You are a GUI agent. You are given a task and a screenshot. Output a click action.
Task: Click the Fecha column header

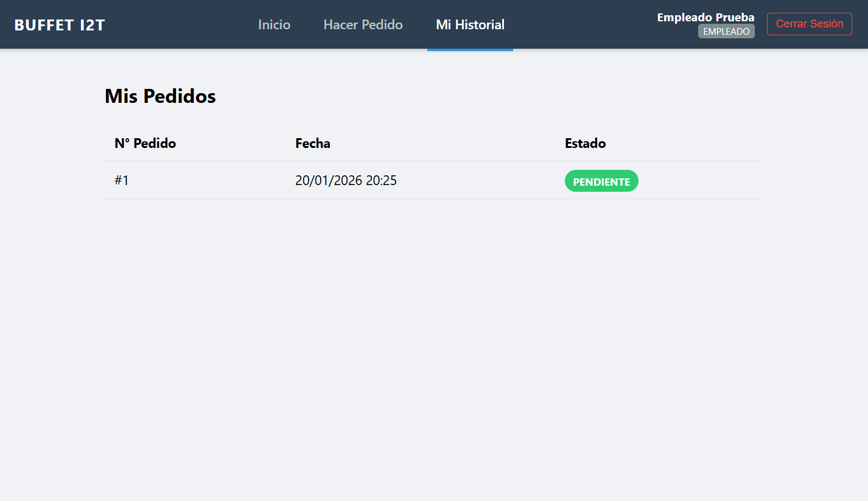pos(312,144)
